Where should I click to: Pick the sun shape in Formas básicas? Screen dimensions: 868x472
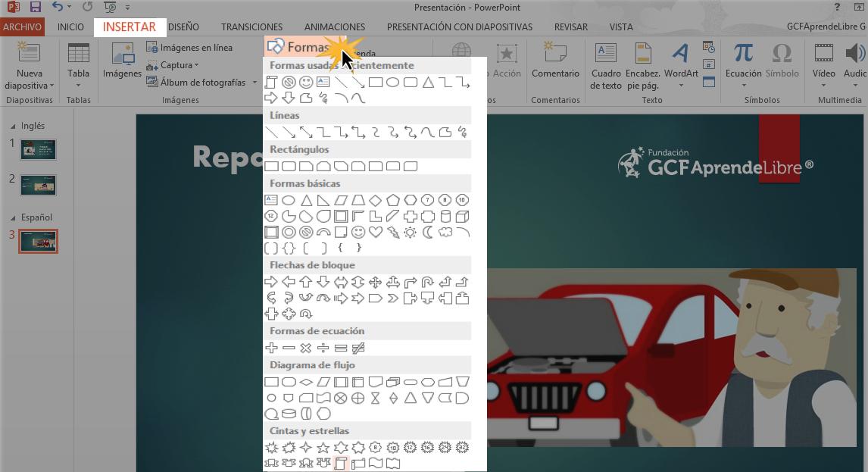click(x=411, y=232)
